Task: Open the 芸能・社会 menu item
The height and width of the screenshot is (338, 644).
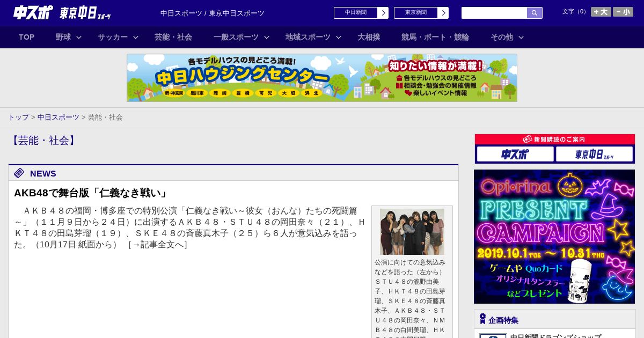Action: (x=173, y=37)
